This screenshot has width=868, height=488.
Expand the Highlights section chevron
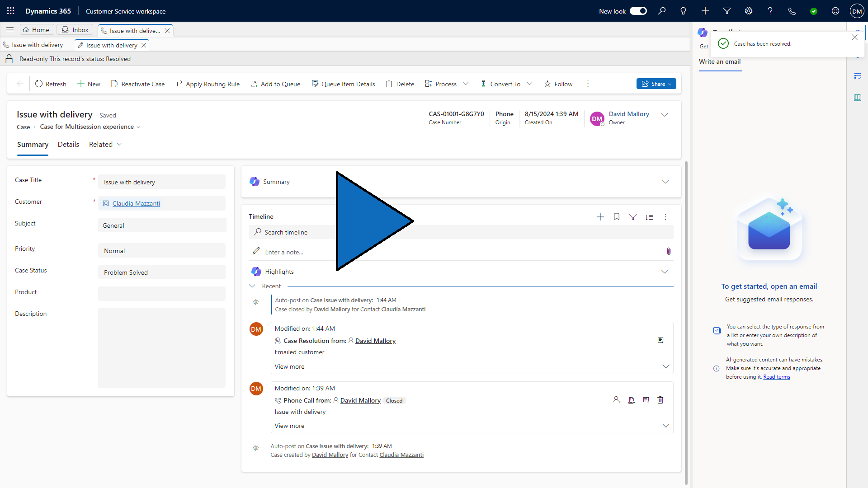pyautogui.click(x=665, y=272)
